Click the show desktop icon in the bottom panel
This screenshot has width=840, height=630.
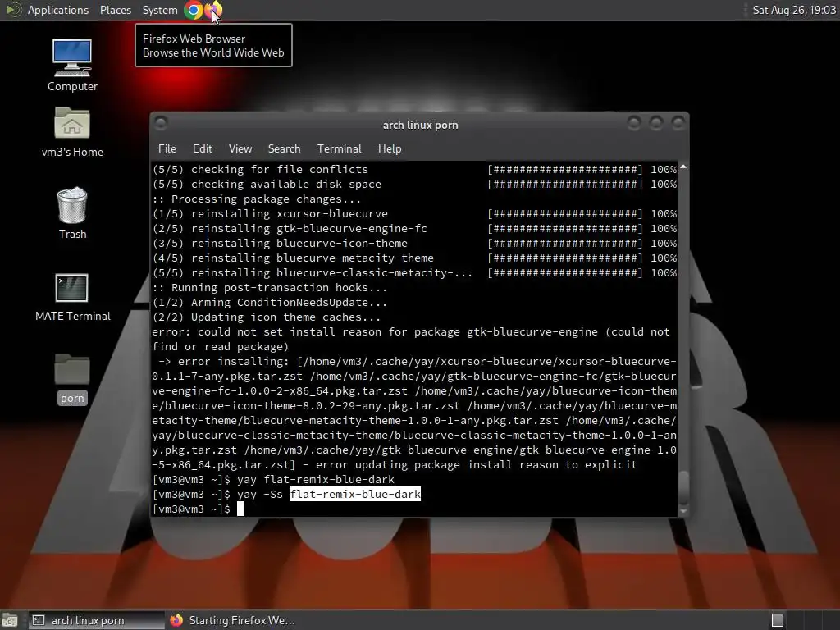[x=10, y=620]
